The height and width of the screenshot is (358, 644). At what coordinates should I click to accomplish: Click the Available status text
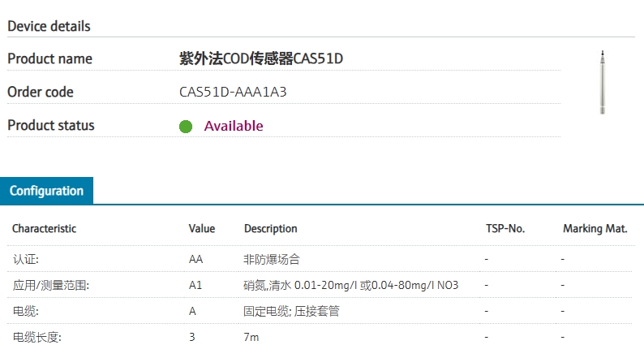tap(234, 126)
